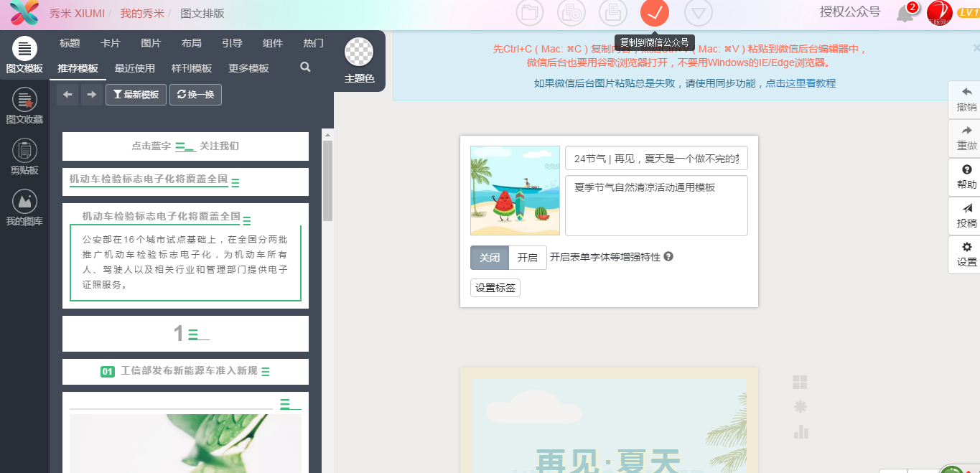This screenshot has width=980, height=473.
Task: Undo the last edit with 撤销
Action: (965, 97)
